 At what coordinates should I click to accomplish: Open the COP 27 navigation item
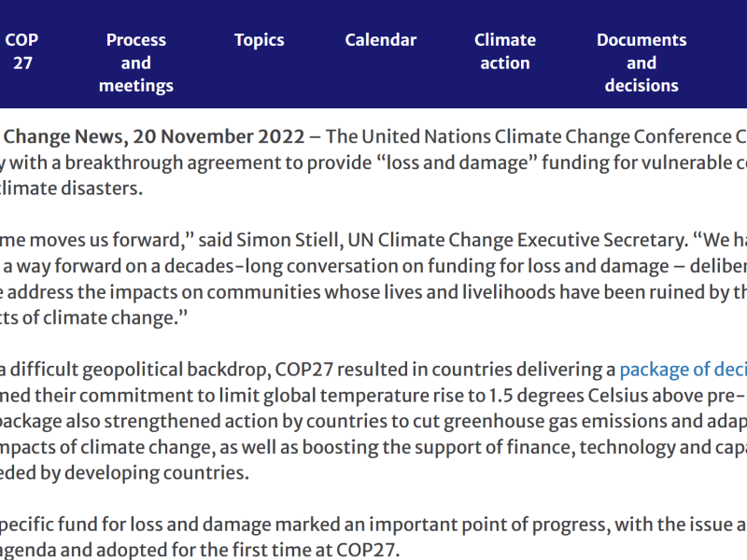pos(22,51)
